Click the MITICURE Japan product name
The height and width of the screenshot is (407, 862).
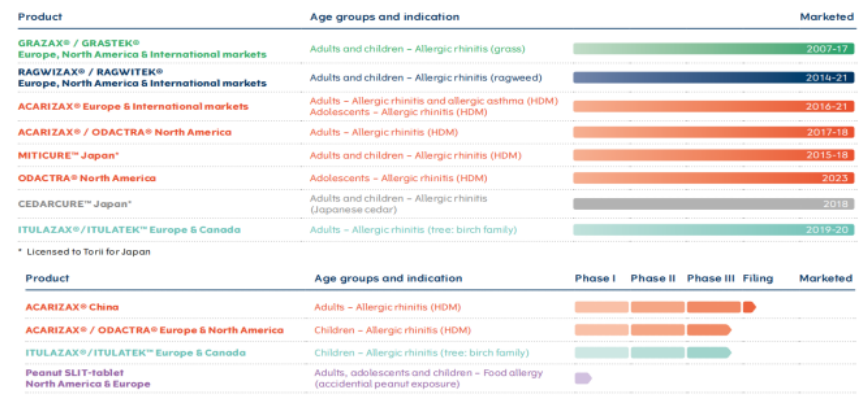point(68,155)
